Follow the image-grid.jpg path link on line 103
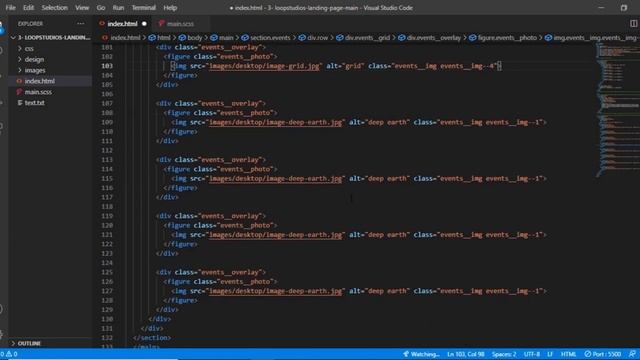 point(264,66)
